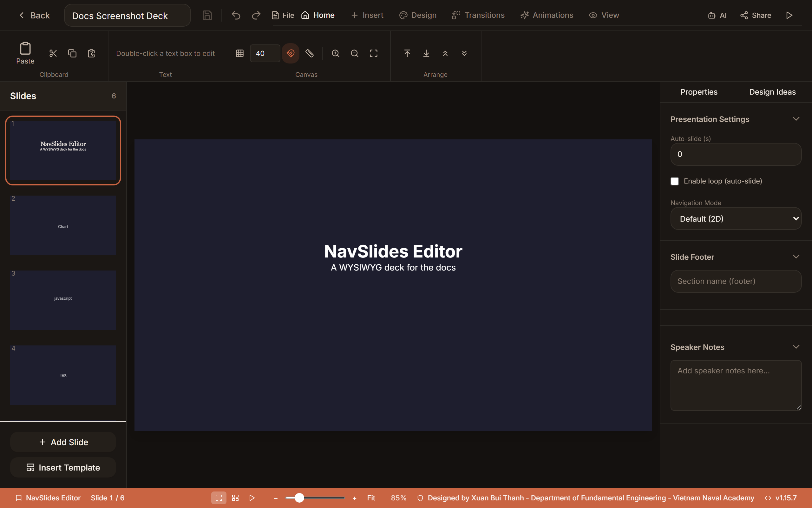
Task: Toggle the highlighted snap icon
Action: point(290,53)
